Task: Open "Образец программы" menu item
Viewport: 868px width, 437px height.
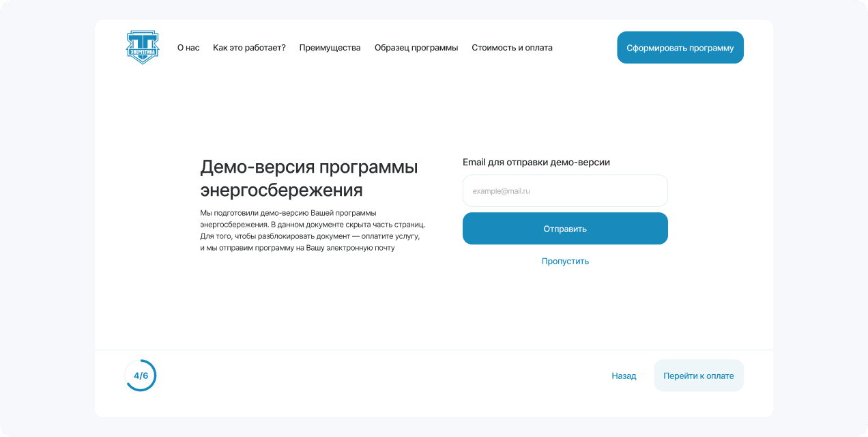Action: (416, 48)
